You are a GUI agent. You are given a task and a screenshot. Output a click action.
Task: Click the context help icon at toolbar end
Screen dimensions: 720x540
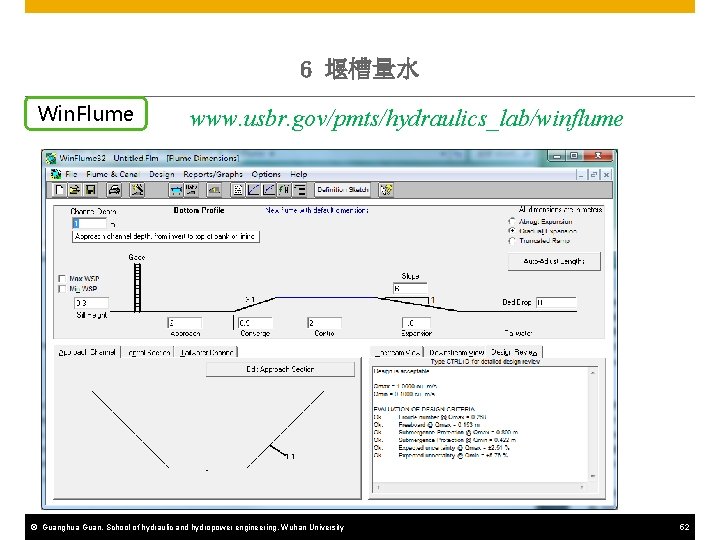[x=386, y=190]
